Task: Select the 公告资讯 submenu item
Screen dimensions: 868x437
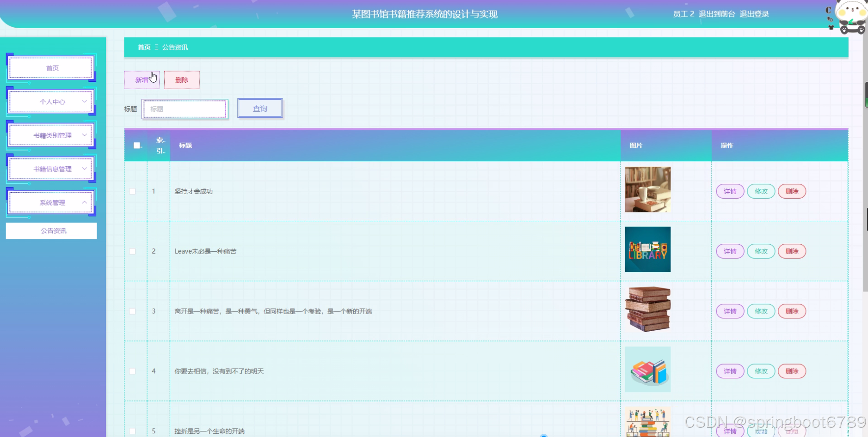Action: click(x=51, y=231)
